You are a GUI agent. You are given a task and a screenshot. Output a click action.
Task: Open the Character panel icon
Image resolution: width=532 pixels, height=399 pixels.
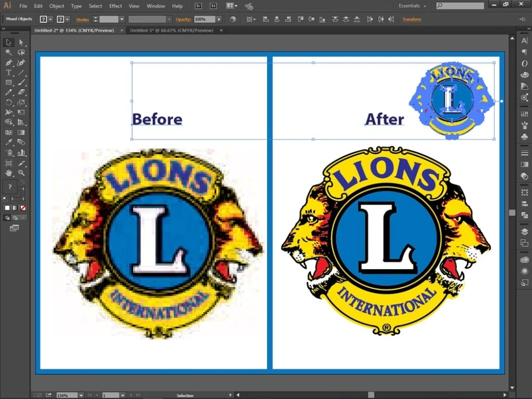pyautogui.click(x=525, y=41)
